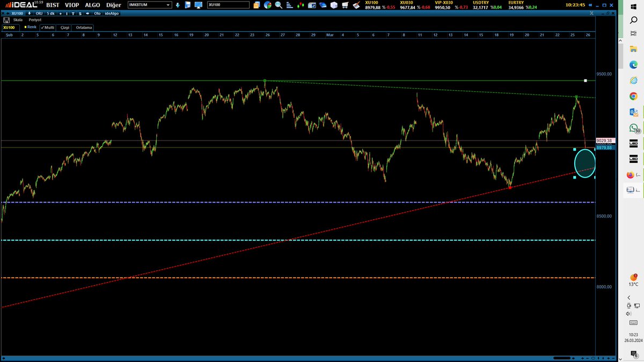Viewport: 644px width, 362px height.
Task: Click the VIP-X030 ticker quote
Action: click(451, 5)
